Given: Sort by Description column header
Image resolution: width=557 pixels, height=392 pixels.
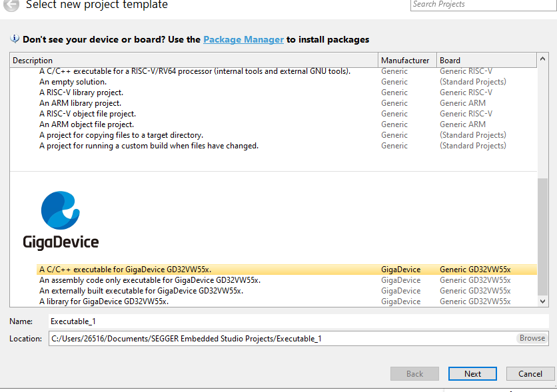Looking at the screenshot, I should (194, 61).
